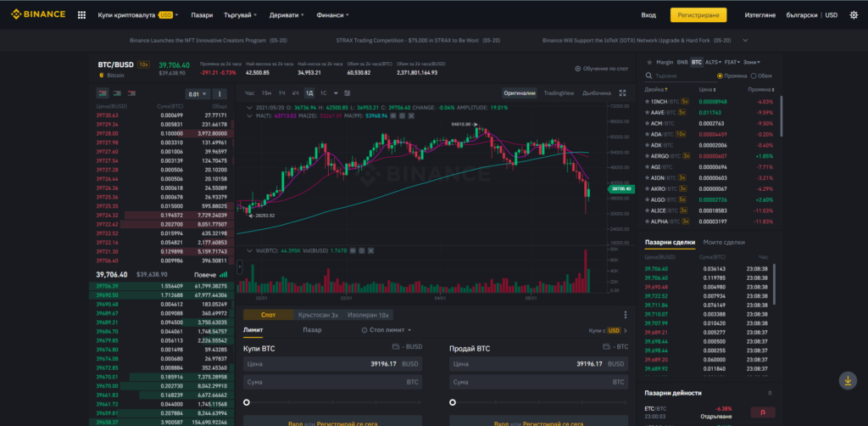The width and height of the screenshot is (868, 426).
Task: Select BNB market tab
Action: pos(682,62)
